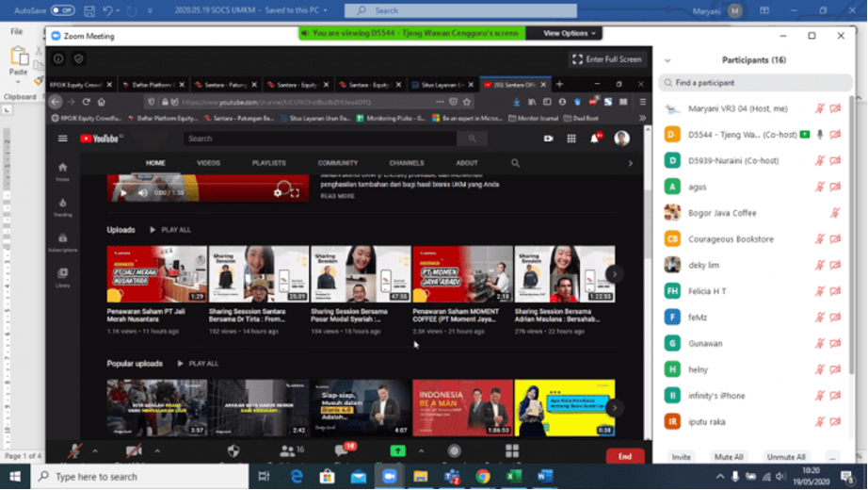Image resolution: width=868 pixels, height=490 pixels.
Task: Click the red End meeting button
Action: coord(625,456)
